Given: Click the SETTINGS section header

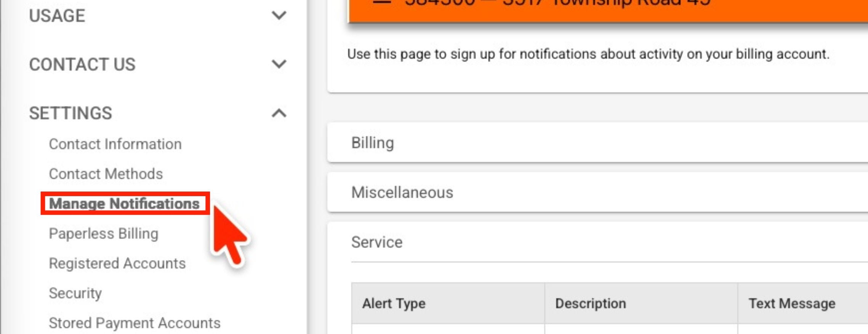Looking at the screenshot, I should pyautogui.click(x=70, y=113).
